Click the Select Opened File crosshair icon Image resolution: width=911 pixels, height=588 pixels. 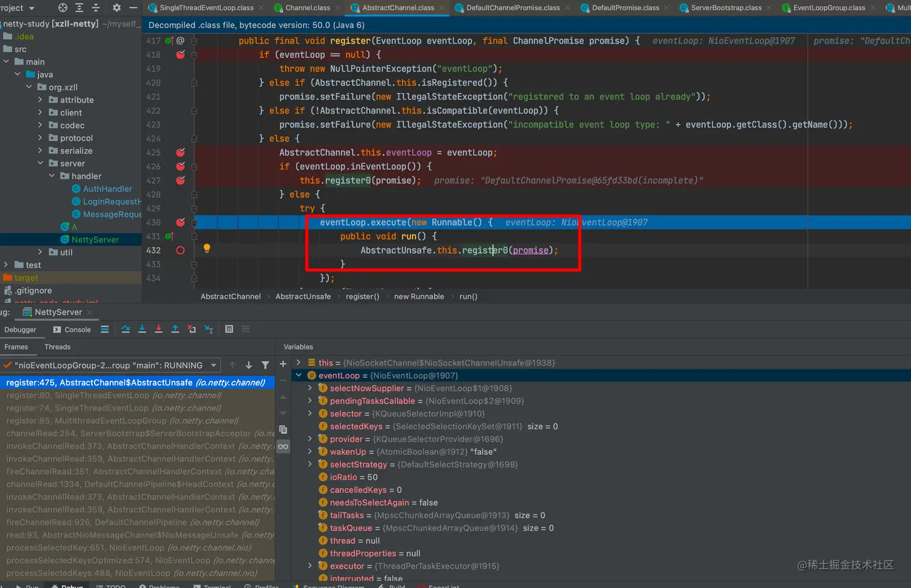pyautogui.click(x=63, y=8)
